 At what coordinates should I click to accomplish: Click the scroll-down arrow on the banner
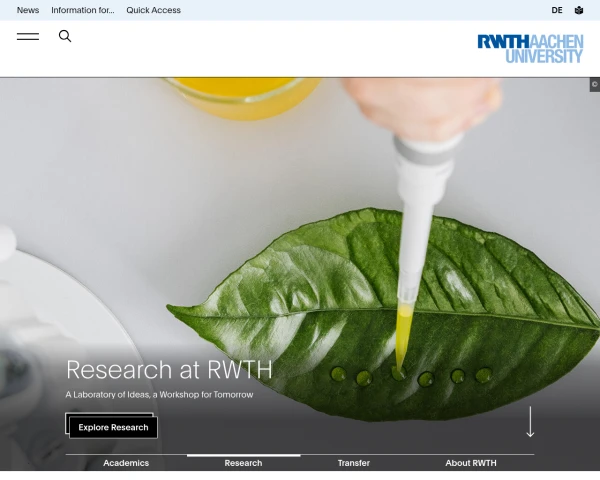(x=530, y=421)
